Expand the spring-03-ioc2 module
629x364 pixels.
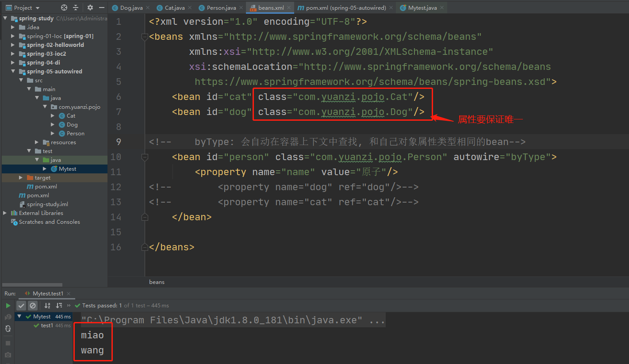pyautogui.click(x=13, y=54)
